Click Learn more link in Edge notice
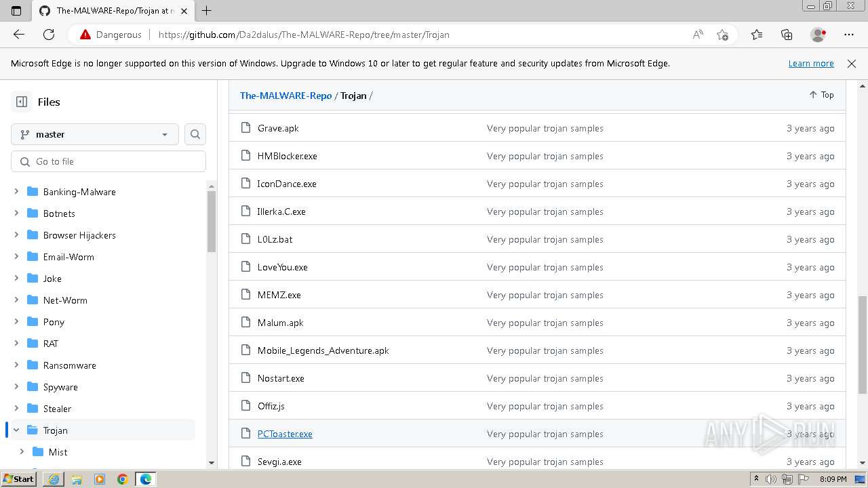Image resolution: width=868 pixels, height=488 pixels. click(811, 63)
